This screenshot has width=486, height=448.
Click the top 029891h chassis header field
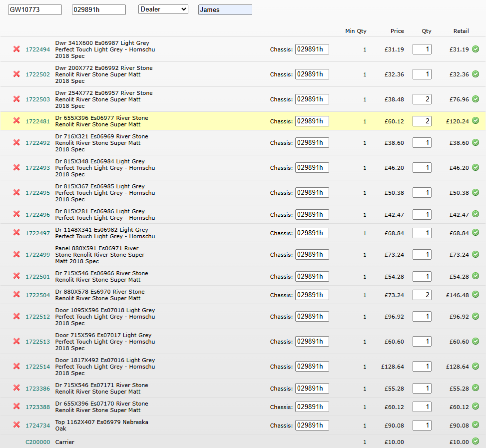98,10
